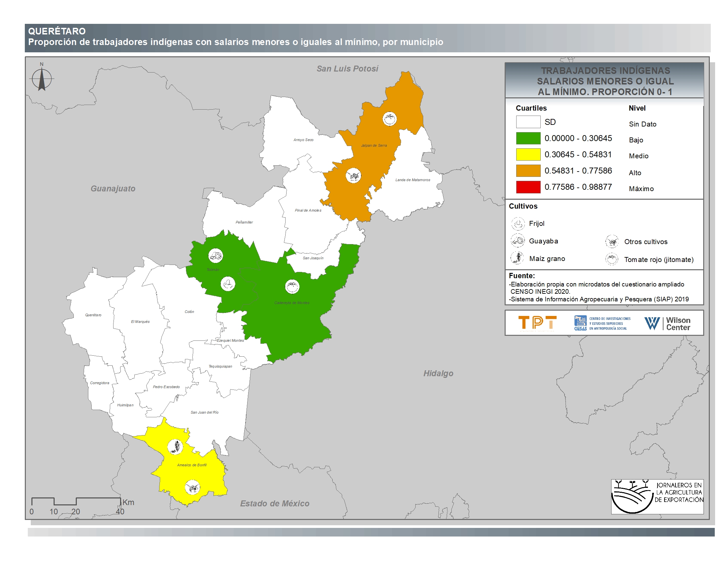The height and width of the screenshot is (563, 728).
Task: Click the Guayaba icon in the Cultivos legend
Action: pyautogui.click(x=518, y=240)
